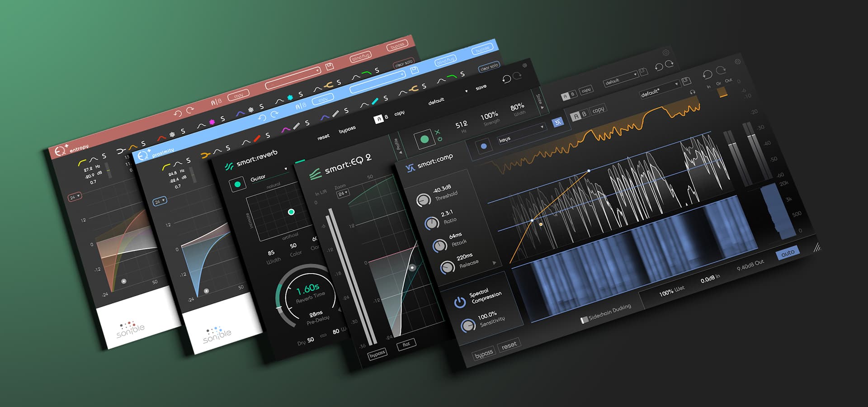This screenshot has height=407, width=868.
Task: Click the green learning record icon next to 512 Hz
Action: (425, 138)
